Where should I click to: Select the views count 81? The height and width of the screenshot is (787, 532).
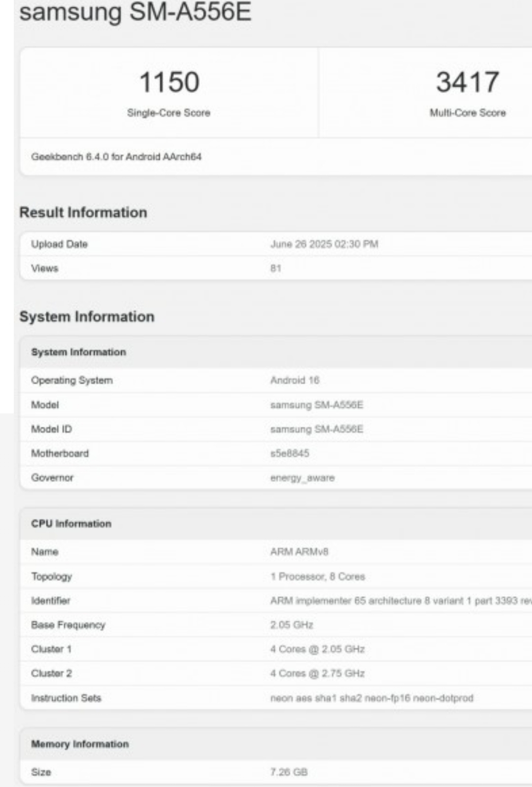click(x=275, y=268)
